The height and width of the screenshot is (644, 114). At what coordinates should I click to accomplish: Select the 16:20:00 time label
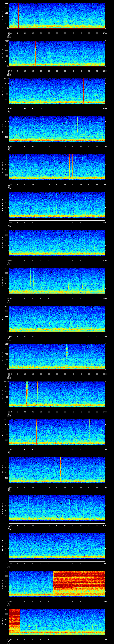tap(9, 184)
